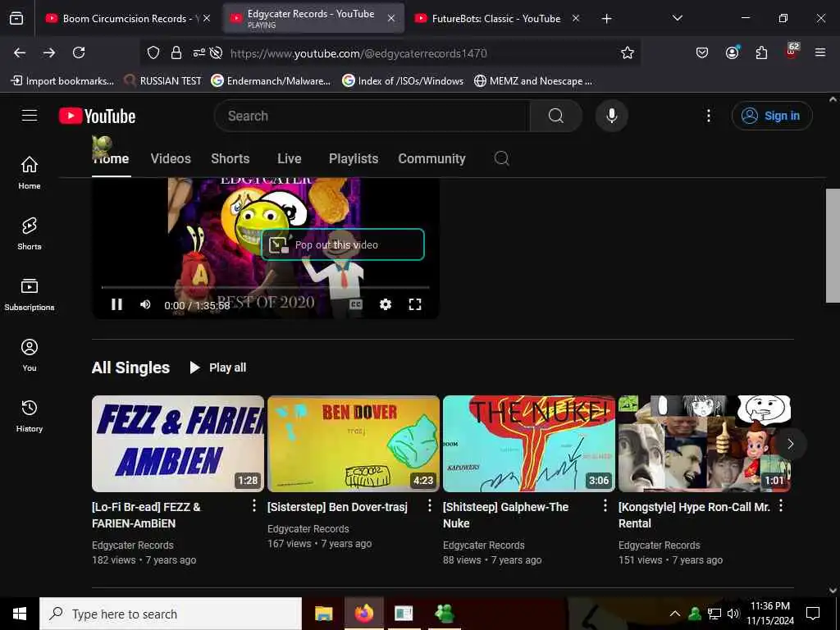Open new browser tab

(606, 18)
